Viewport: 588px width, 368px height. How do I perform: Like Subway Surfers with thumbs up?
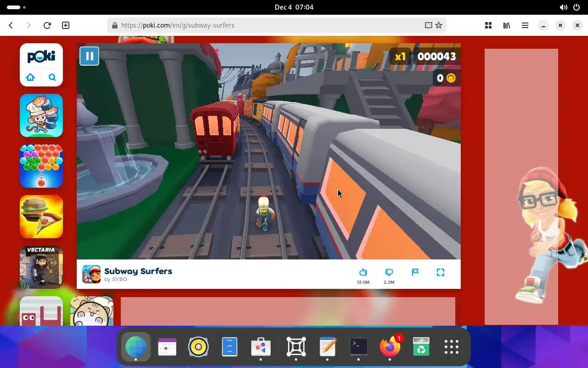[363, 272]
